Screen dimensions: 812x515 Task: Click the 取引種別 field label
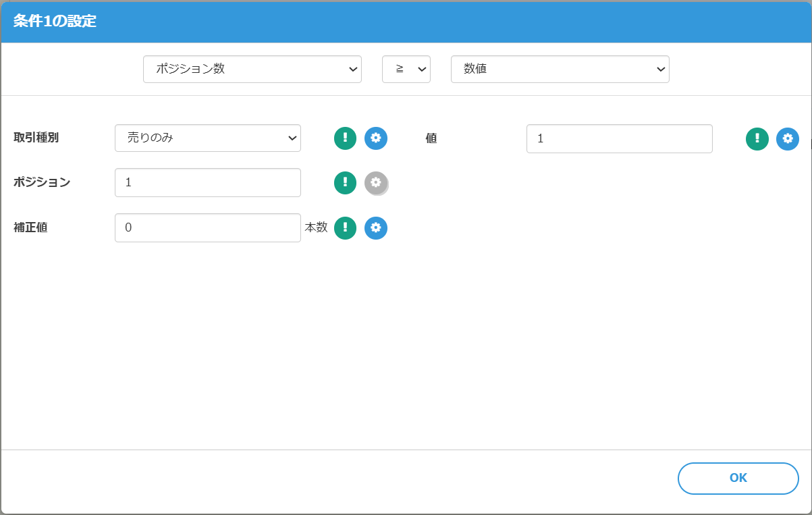(36, 138)
